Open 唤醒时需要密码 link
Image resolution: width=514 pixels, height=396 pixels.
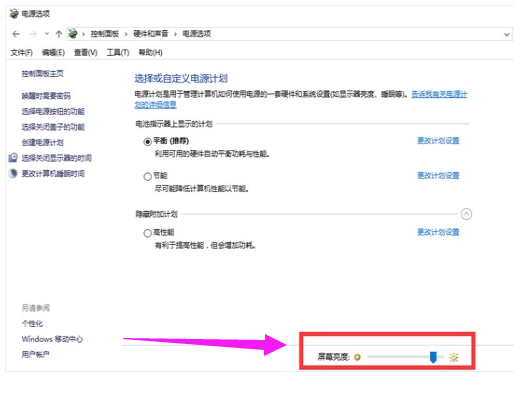[46, 96]
